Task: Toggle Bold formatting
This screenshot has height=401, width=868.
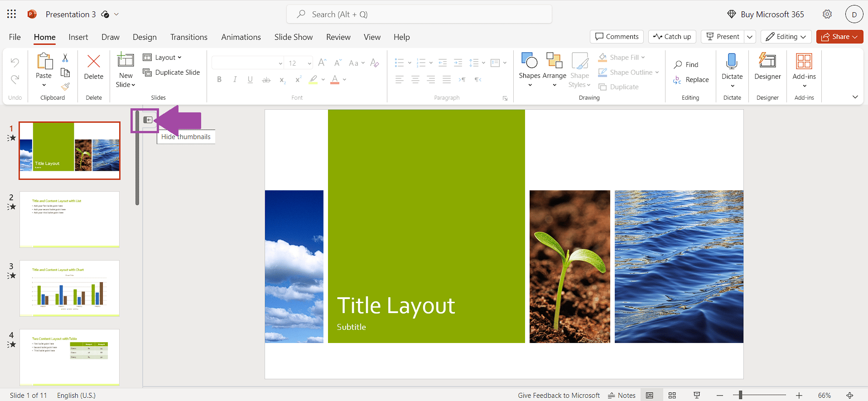Action: coord(219,79)
